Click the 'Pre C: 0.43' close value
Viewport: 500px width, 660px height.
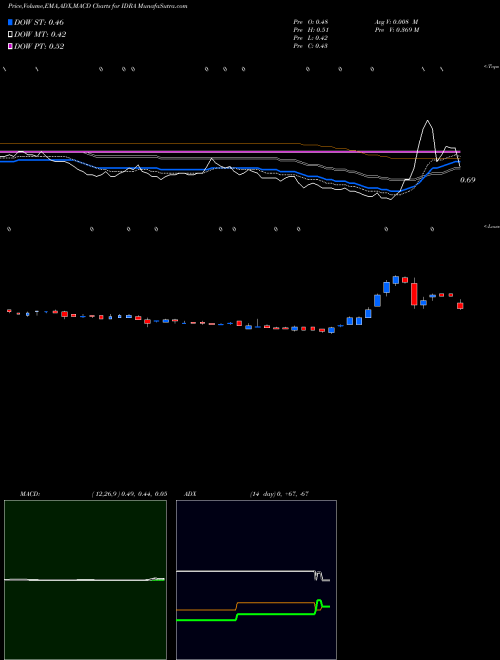click(311, 46)
